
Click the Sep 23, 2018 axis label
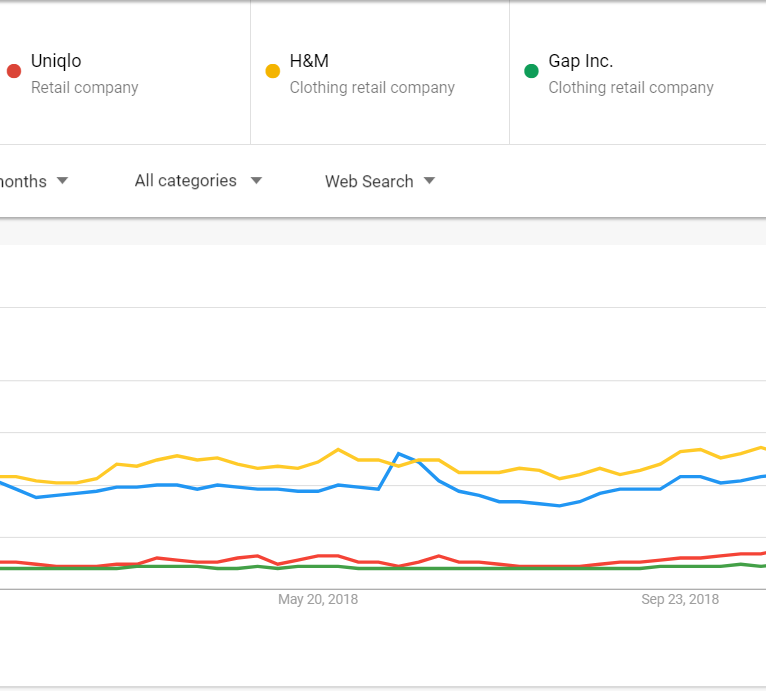[679, 600]
